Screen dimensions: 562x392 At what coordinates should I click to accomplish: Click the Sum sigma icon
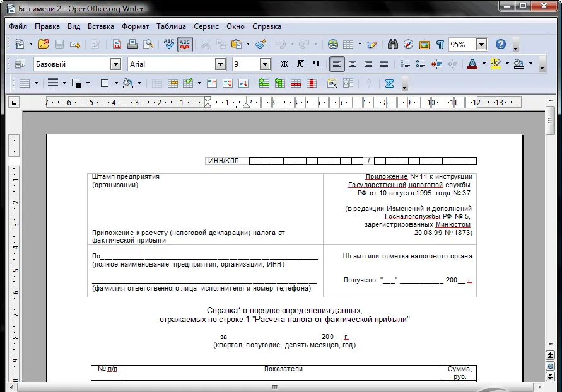(x=389, y=83)
